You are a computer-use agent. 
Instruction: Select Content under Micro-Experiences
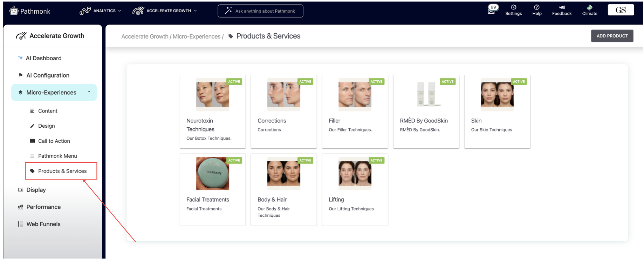tap(48, 111)
